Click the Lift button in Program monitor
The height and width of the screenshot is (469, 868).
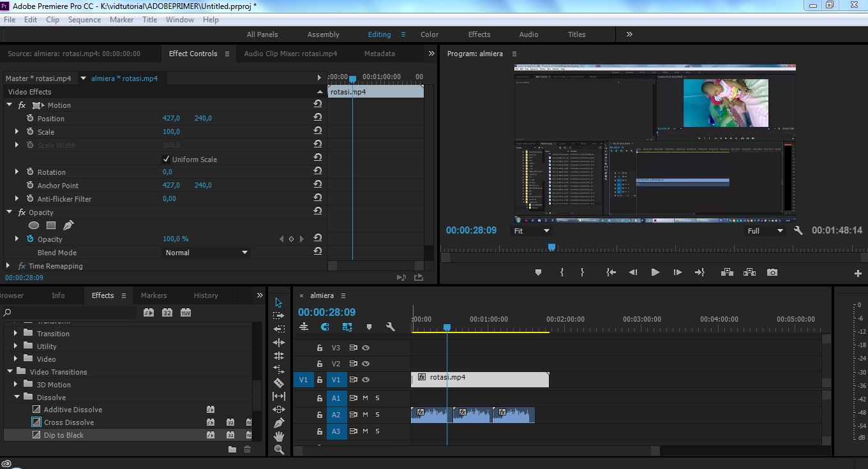pyautogui.click(x=727, y=272)
